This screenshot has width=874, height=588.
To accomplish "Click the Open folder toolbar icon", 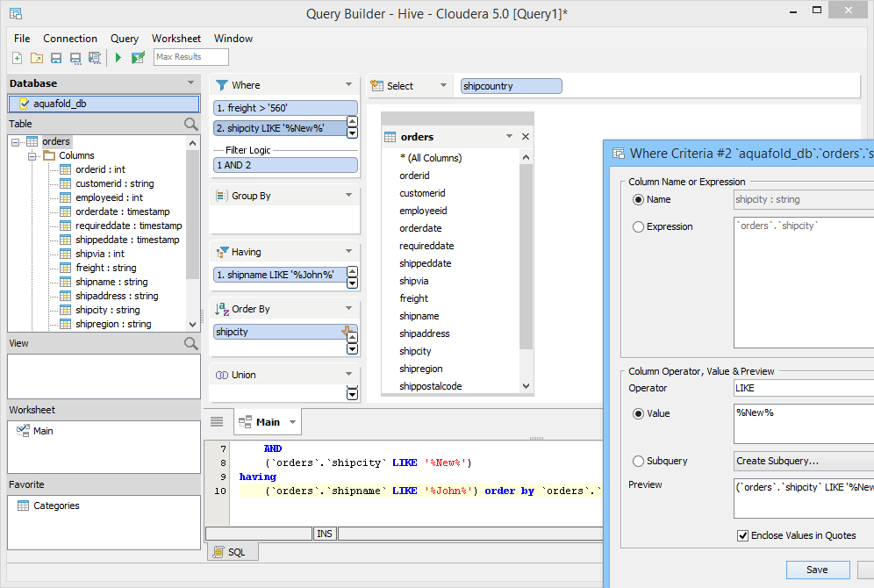I will 37,57.
